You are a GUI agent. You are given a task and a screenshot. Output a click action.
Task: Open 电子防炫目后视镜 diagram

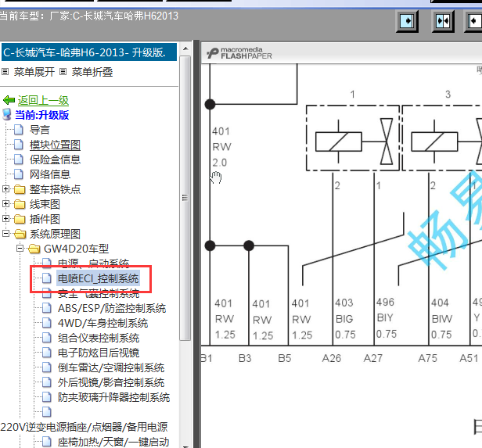[x=99, y=353]
